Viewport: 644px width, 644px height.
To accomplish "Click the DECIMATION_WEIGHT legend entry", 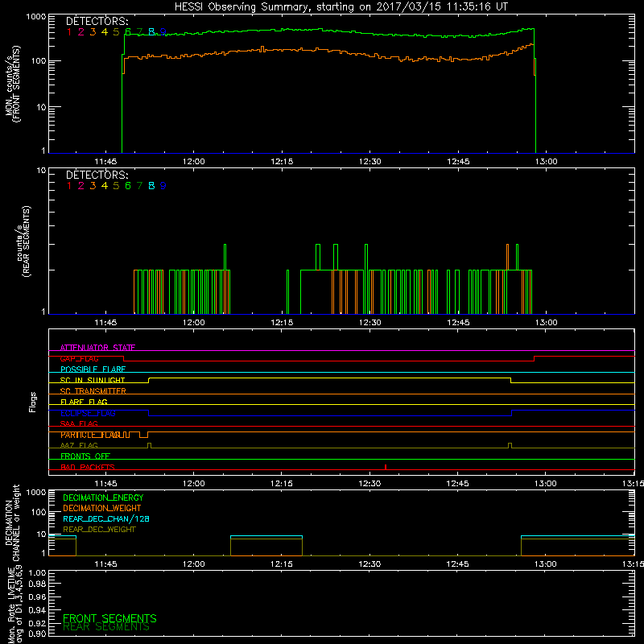I will [x=102, y=508].
